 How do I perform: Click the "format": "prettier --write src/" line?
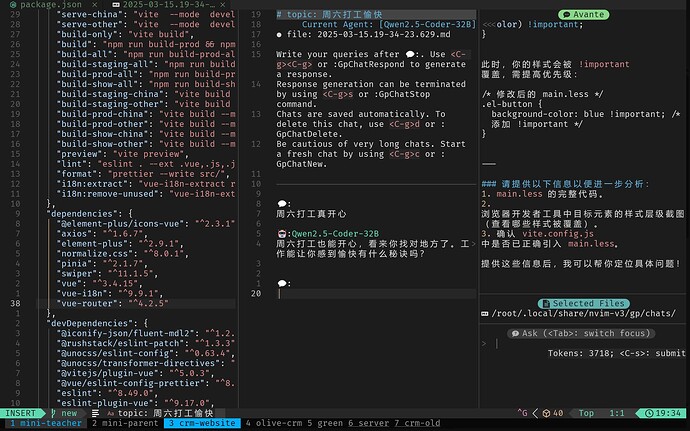point(143,174)
